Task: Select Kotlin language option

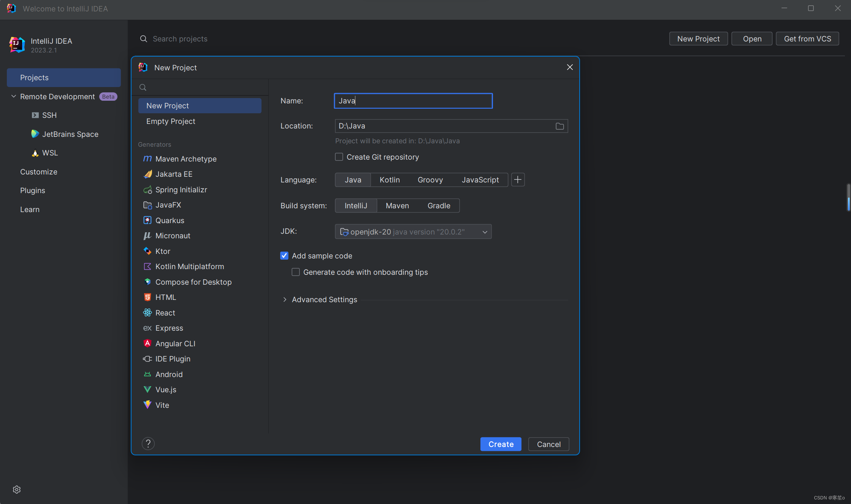Action: [390, 180]
